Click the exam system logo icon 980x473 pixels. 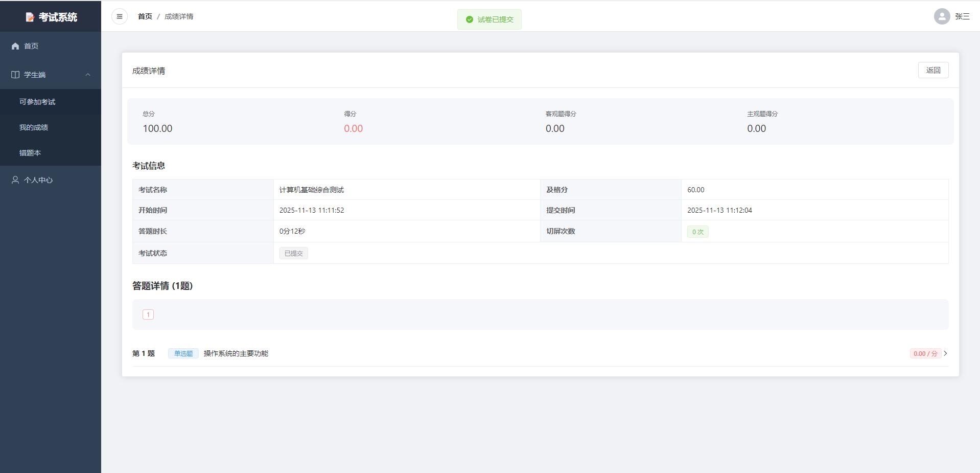(30, 17)
